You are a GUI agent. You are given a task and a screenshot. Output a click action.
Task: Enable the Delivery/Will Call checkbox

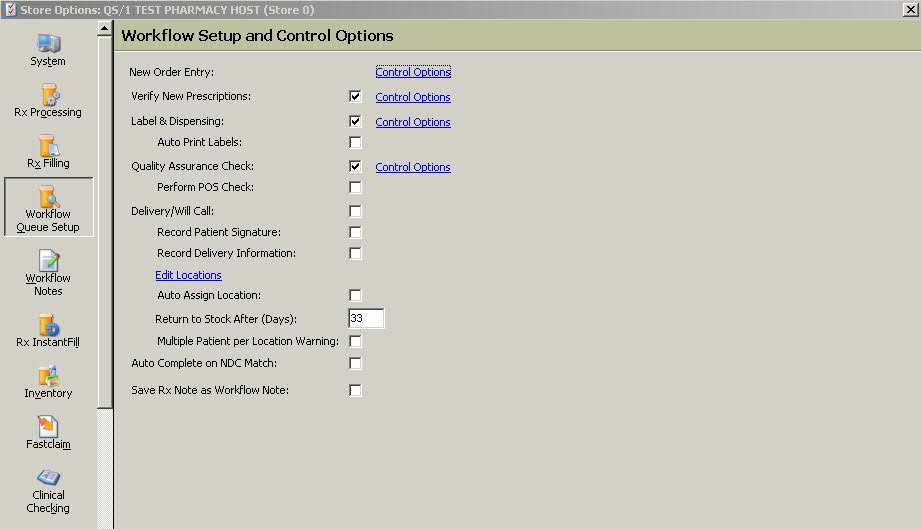click(355, 211)
